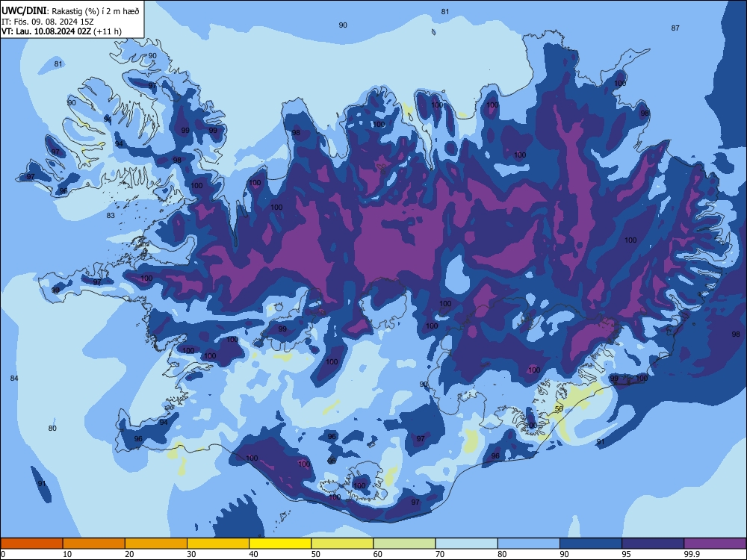This screenshot has width=747, height=560.
Task: Click the 'VT: Lau. 10.08.2024 02Z' line
Action: (46, 31)
